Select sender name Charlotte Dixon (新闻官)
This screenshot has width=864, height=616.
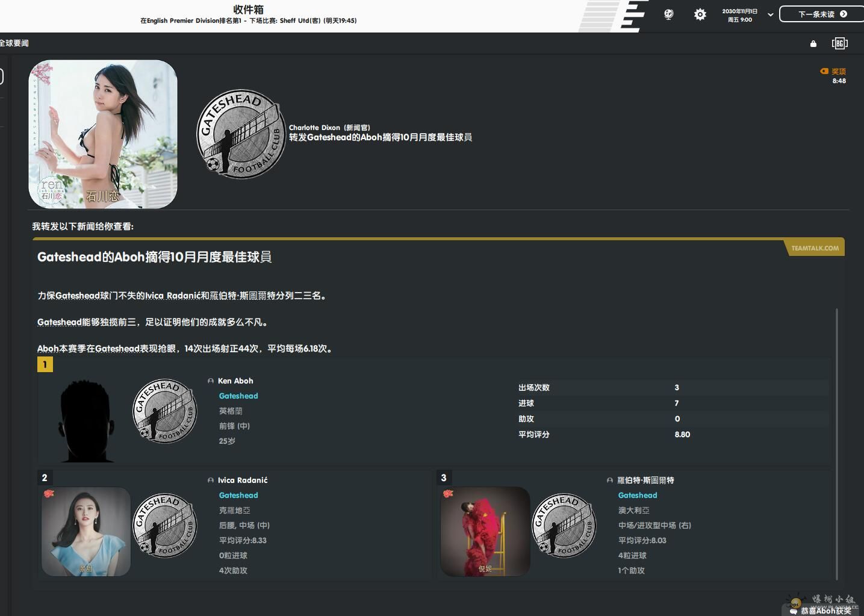329,128
